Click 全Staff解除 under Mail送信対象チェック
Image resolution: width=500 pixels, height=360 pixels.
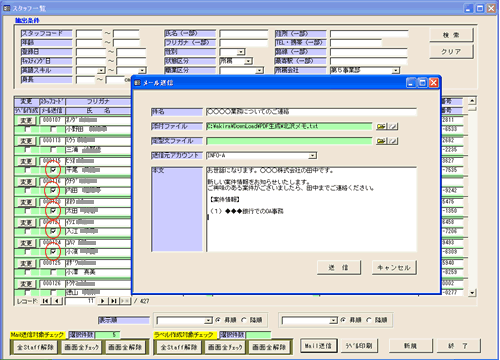36,347
